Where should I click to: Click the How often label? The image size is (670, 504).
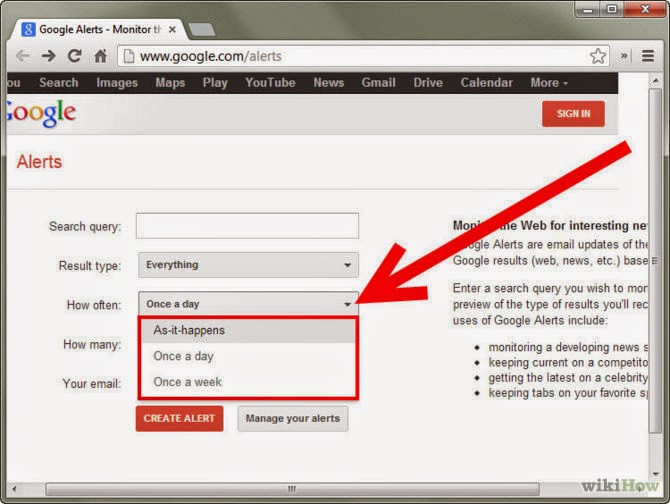tap(94, 305)
